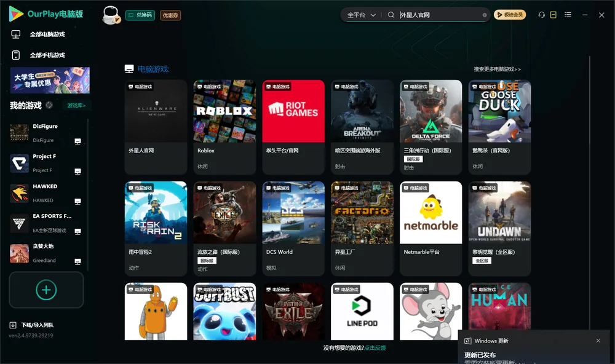This screenshot has width=615, height=364.
Task: Open the Factorio 异星工厂 card
Action: (x=362, y=228)
